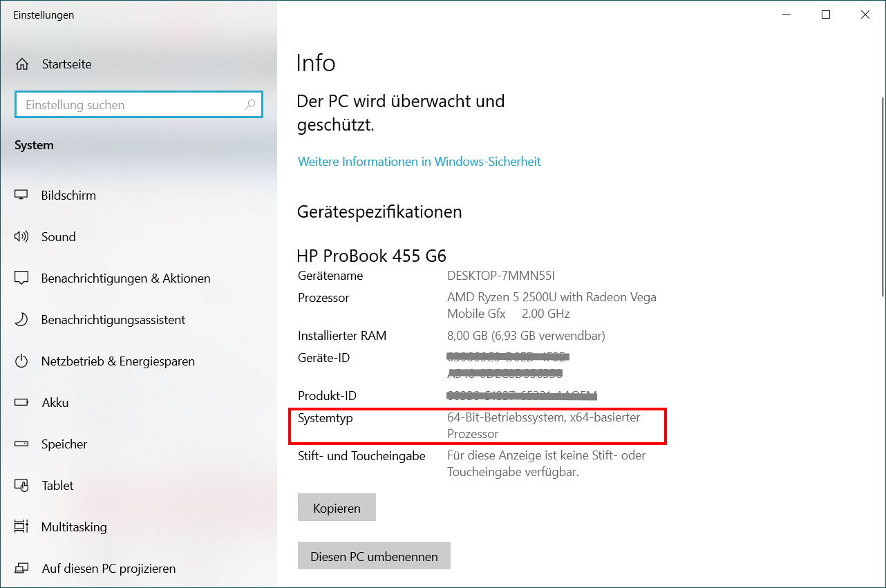
Task: Focus the Einstellung suchen field
Action: 138,105
